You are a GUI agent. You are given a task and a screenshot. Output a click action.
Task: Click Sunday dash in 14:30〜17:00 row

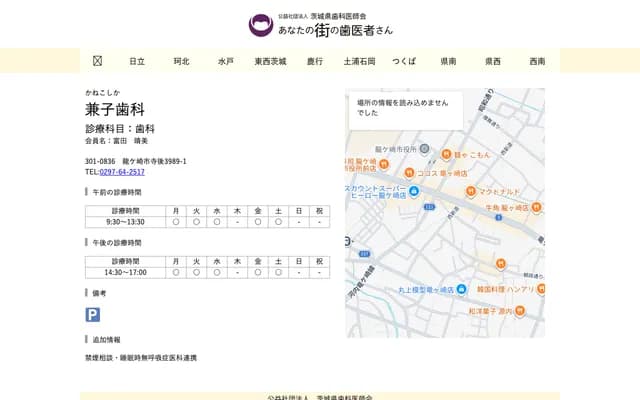[299, 273]
